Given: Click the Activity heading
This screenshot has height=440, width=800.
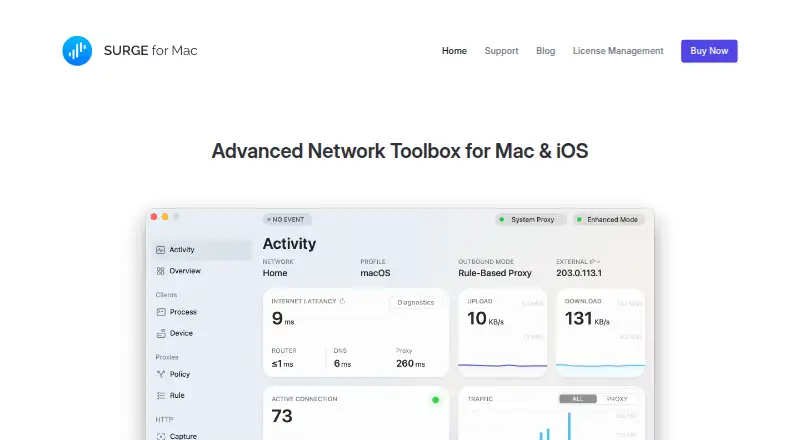Looking at the screenshot, I should pyautogui.click(x=289, y=243).
